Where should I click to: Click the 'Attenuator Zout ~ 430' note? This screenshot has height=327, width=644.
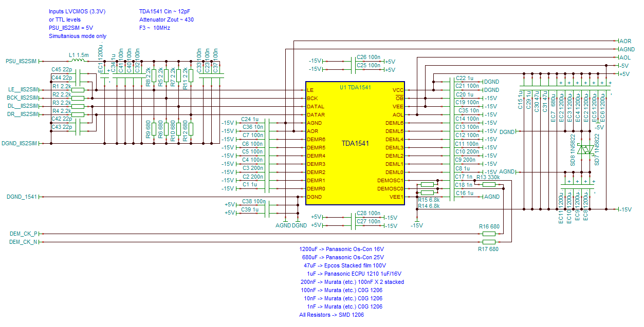[x=167, y=20]
